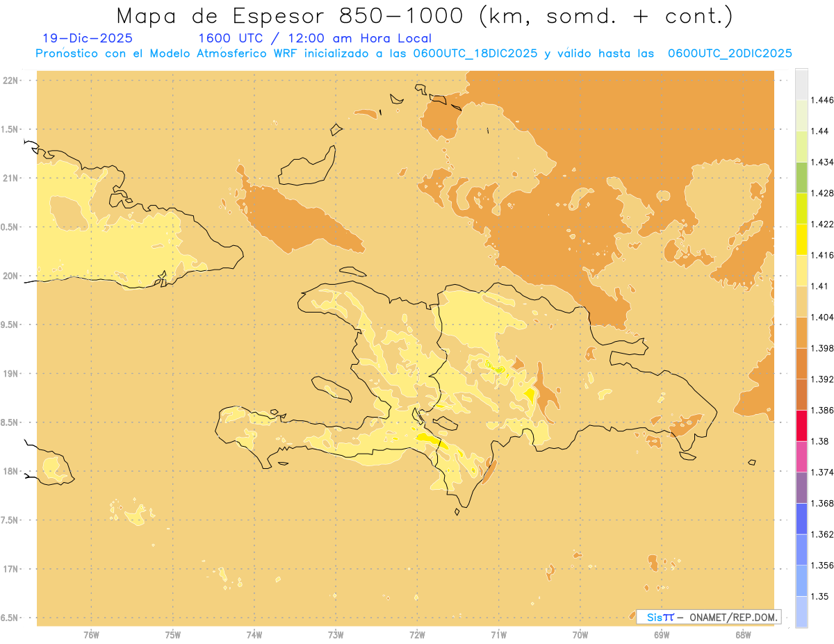Click the legend value '1.392'

tap(822, 379)
